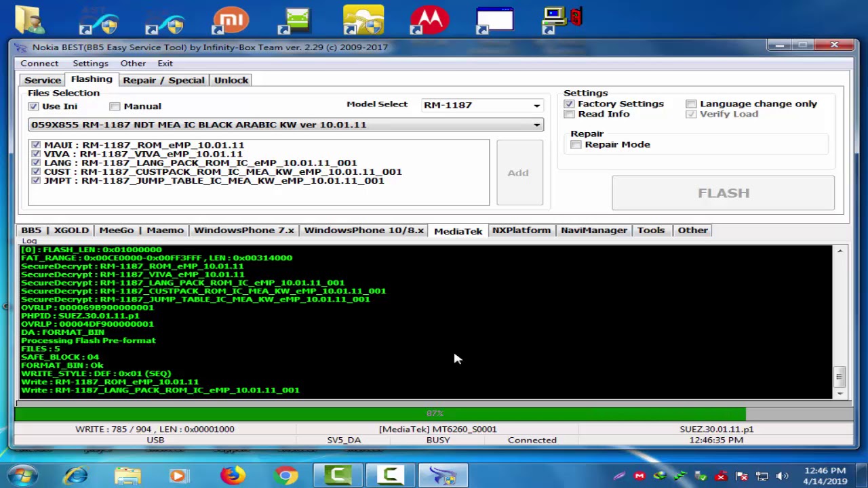Open the Other menu

coord(133,63)
